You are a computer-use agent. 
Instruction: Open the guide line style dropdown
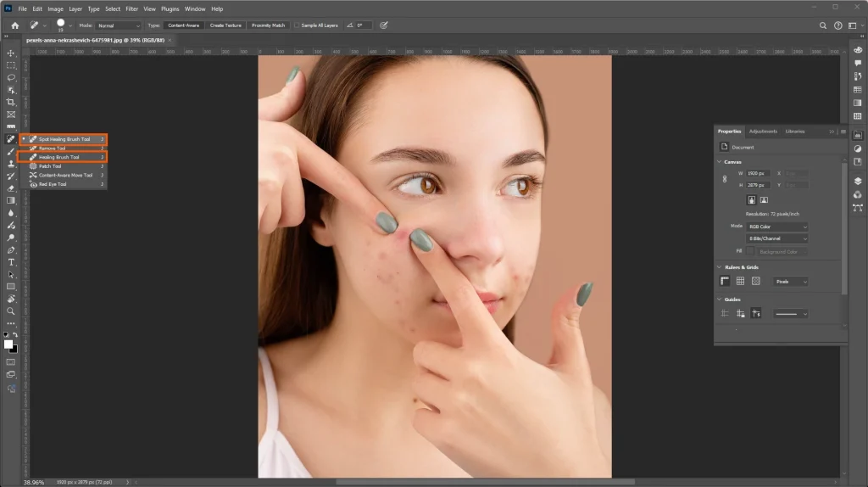[x=791, y=314]
